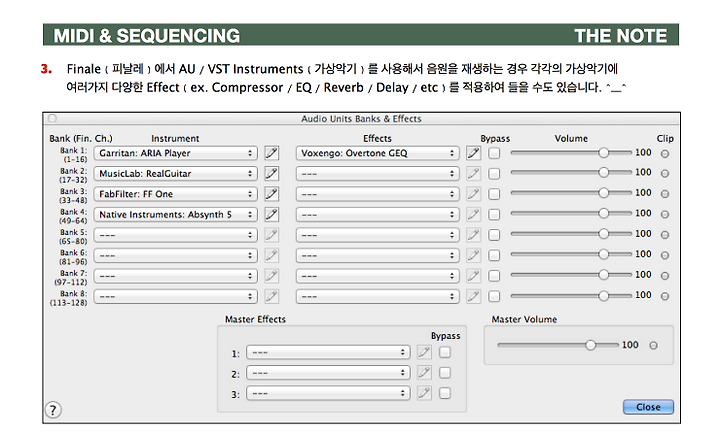Click "MIDI & SEQUENCING" header text

tap(146, 35)
